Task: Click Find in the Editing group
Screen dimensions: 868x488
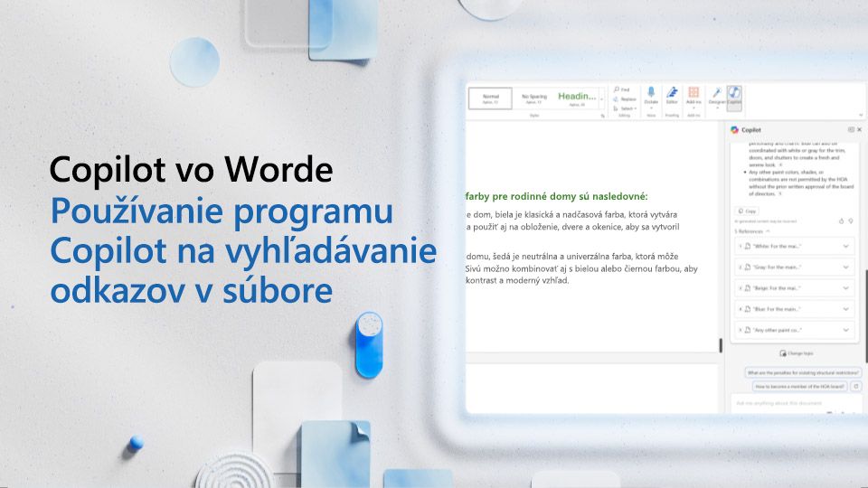Action: tap(622, 89)
